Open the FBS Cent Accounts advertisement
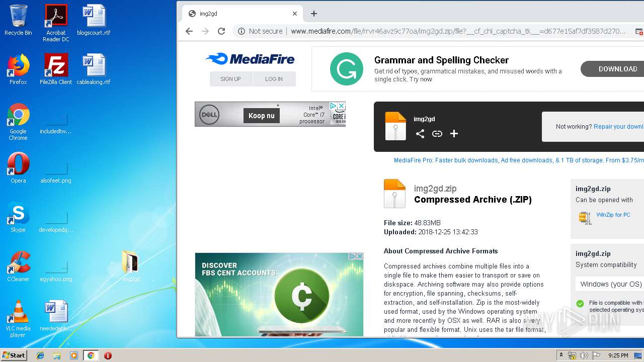The width and height of the screenshot is (644, 362). pos(279,295)
